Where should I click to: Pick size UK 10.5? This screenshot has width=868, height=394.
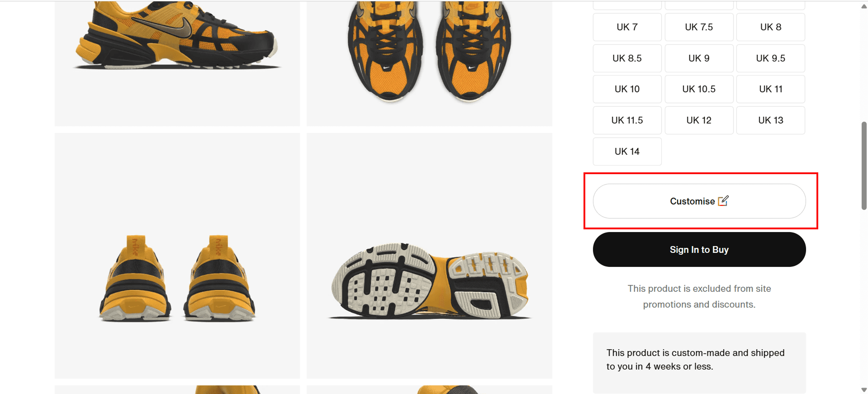coord(699,89)
